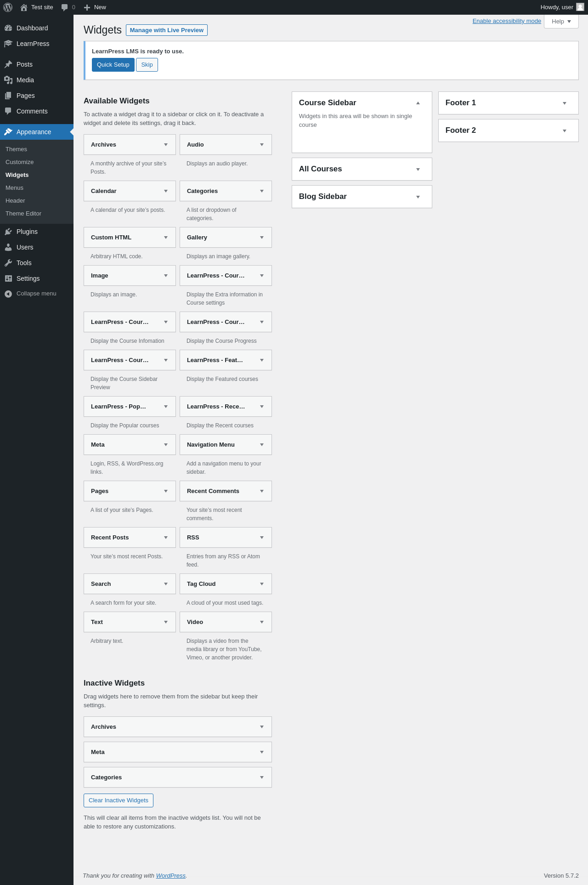Open the WordPress link in footer
588x885 pixels.
pyautogui.click(x=170, y=876)
